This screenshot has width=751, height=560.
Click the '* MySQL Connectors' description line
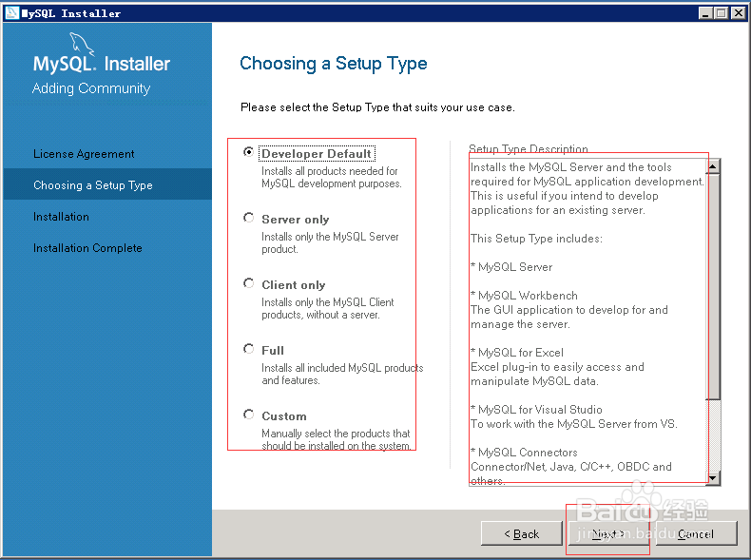524,453
